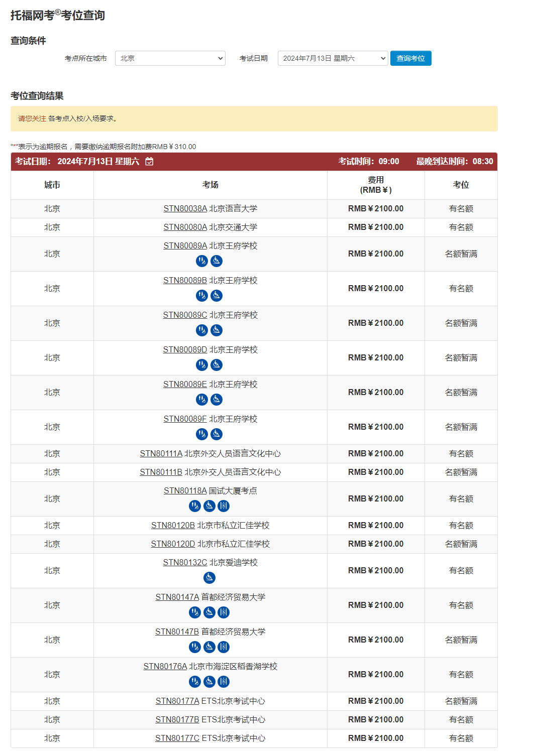Click accessible restroom icon under STN80089C
This screenshot has height=756, width=533.
[x=202, y=330]
